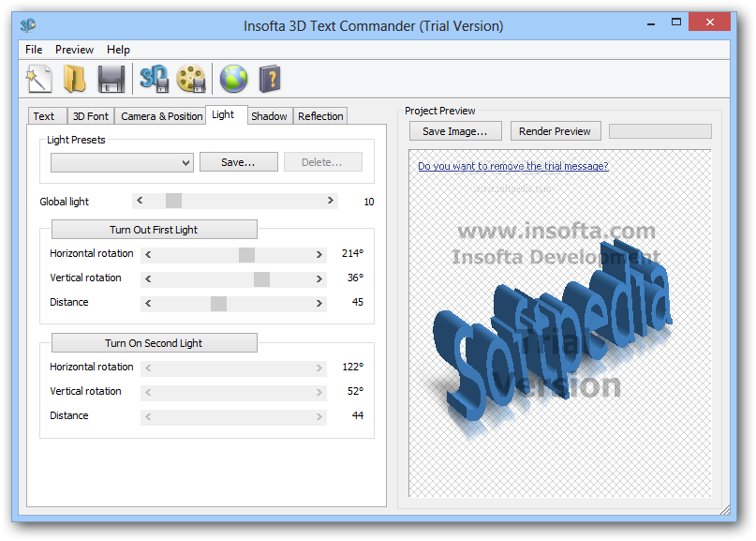Switch to the Text tab
Image resolution: width=756 pixels, height=541 pixels.
click(x=47, y=116)
